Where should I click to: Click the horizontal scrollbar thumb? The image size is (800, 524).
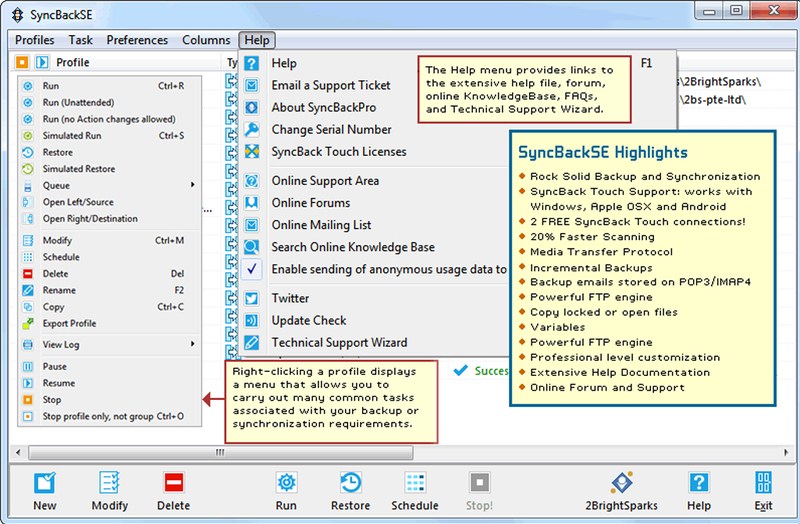[x=220, y=452]
